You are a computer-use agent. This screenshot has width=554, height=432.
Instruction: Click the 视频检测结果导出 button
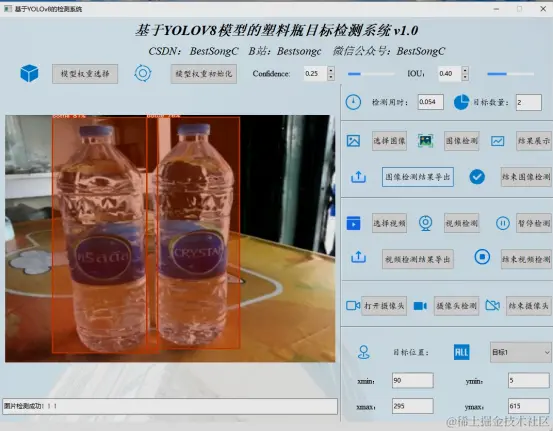(x=418, y=259)
